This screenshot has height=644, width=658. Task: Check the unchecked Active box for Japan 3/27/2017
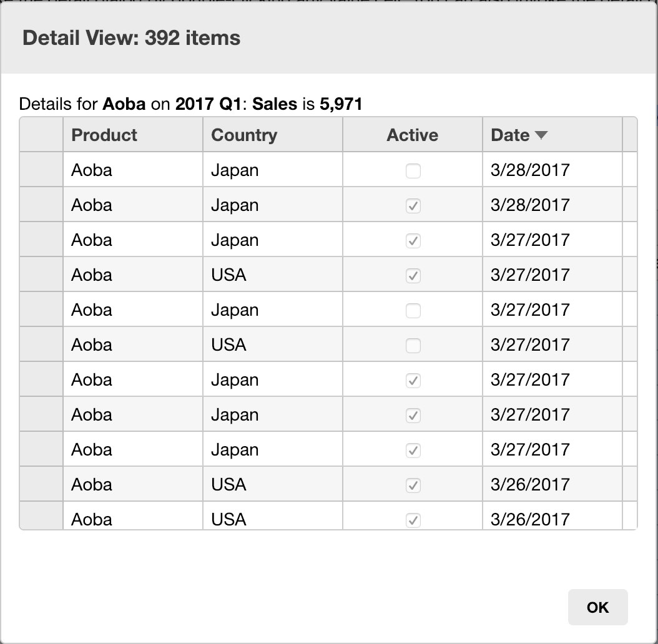[x=413, y=311]
